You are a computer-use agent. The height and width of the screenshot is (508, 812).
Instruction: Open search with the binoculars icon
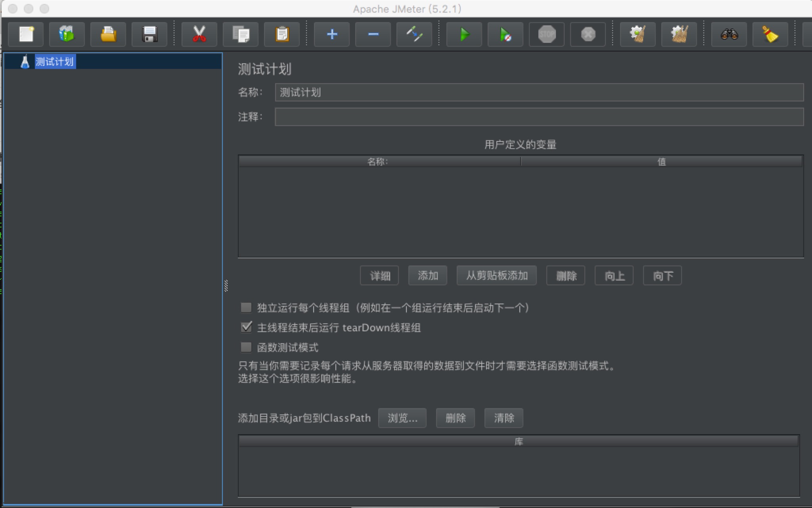pyautogui.click(x=729, y=34)
